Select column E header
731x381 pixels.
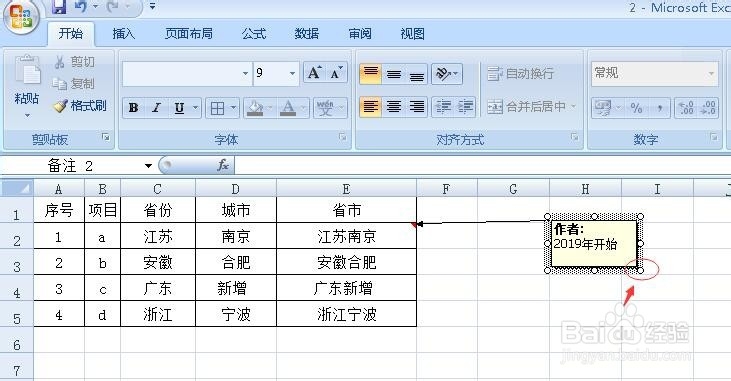(x=346, y=188)
